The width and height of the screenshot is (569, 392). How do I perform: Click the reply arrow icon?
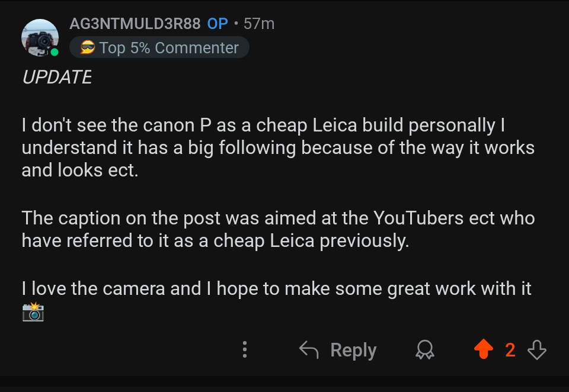click(x=309, y=349)
